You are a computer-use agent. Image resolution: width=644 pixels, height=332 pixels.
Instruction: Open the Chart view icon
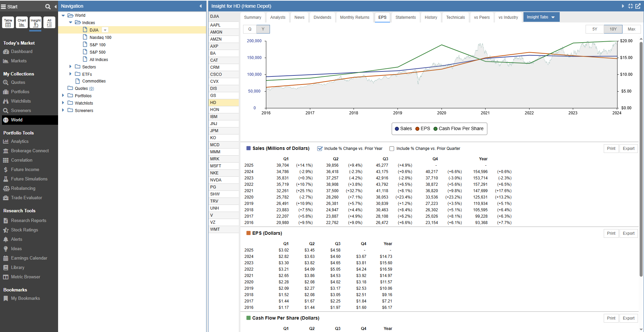22,22
